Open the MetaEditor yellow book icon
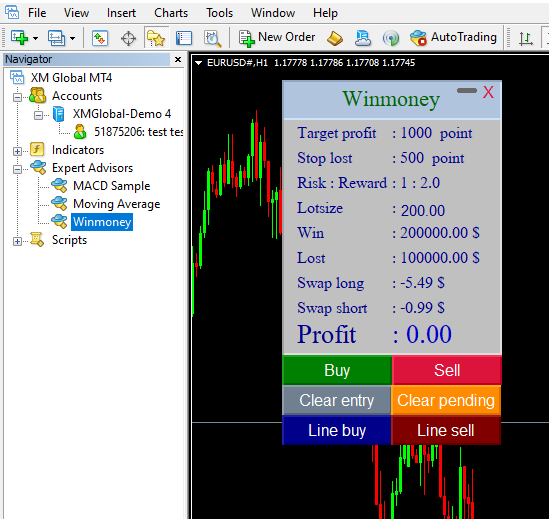Image resolution: width=549 pixels, height=519 pixels. pos(335,38)
